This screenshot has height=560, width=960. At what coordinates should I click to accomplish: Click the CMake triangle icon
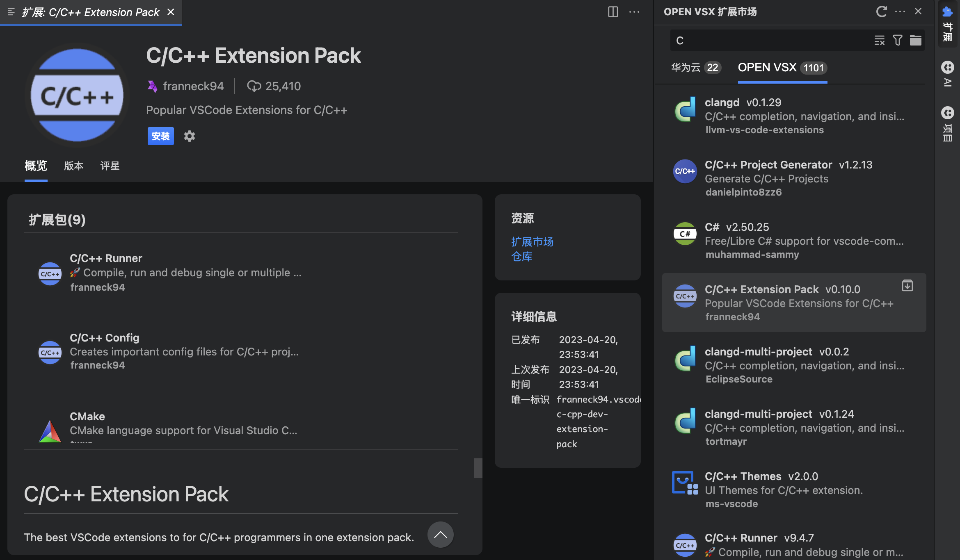(x=50, y=431)
